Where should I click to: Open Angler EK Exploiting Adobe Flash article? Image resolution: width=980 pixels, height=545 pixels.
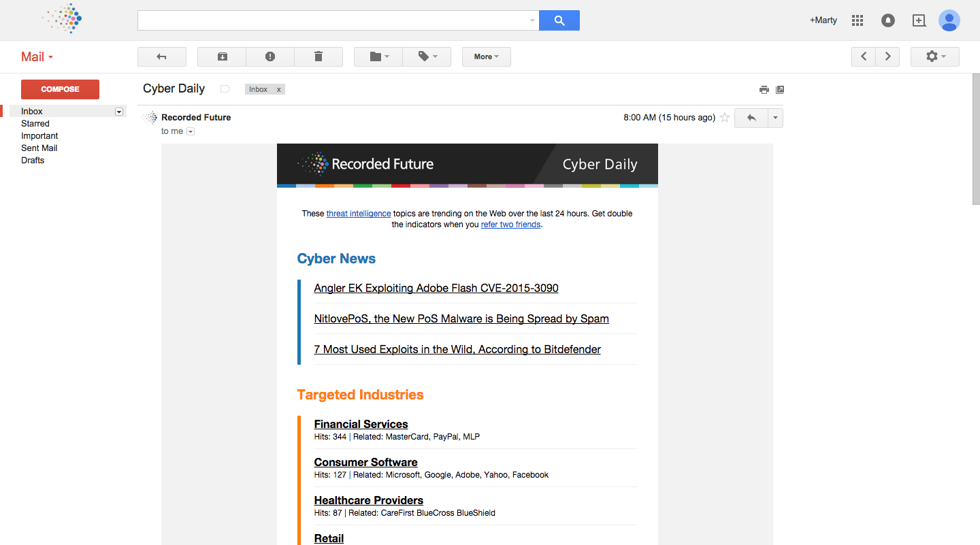tap(436, 288)
